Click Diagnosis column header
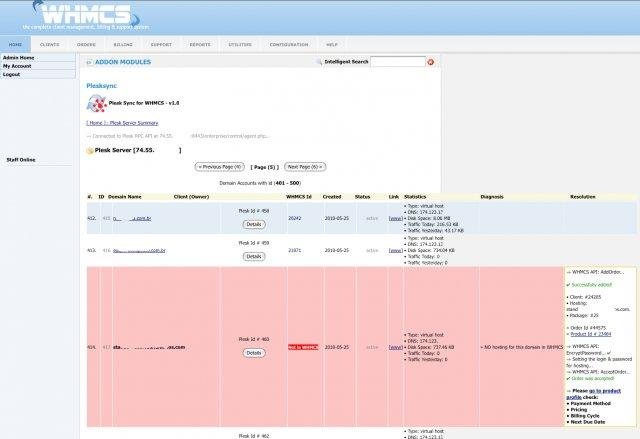Screen dimensions: 640x439 click(x=492, y=197)
